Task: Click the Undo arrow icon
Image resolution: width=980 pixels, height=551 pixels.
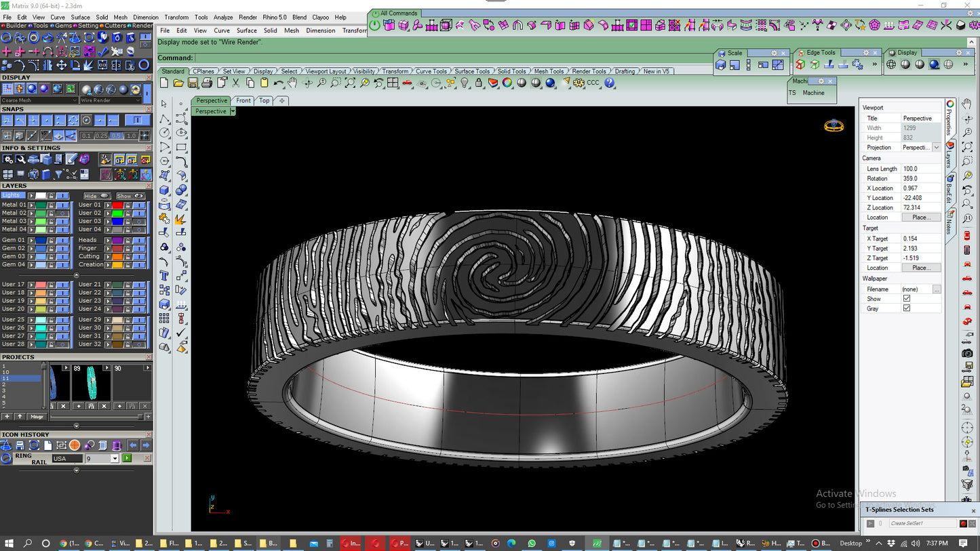Action: [278, 83]
